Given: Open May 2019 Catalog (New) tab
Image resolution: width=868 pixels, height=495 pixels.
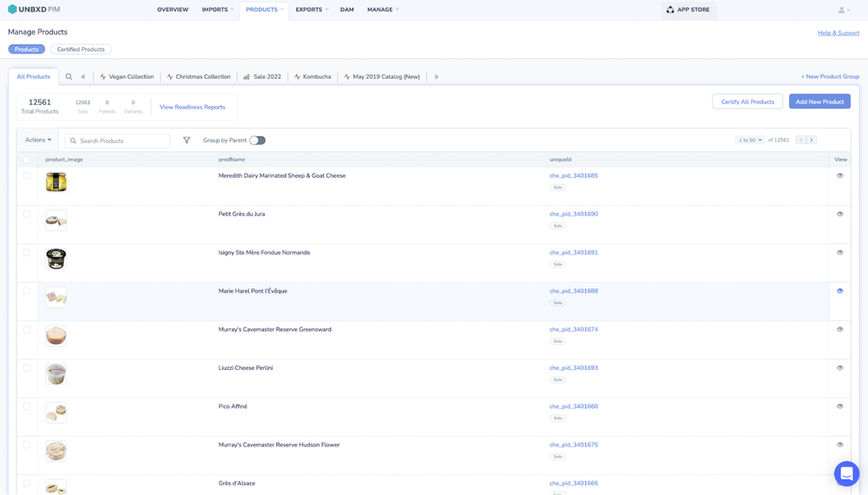Looking at the screenshot, I should (382, 76).
